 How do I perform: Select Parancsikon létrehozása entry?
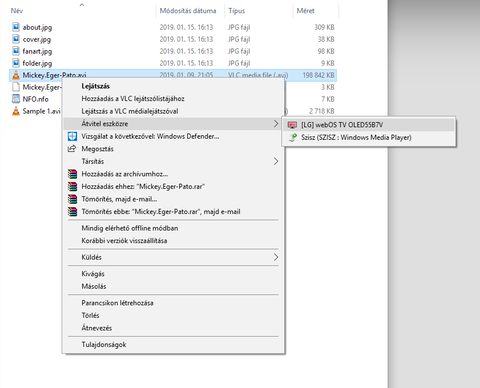[x=173, y=303]
